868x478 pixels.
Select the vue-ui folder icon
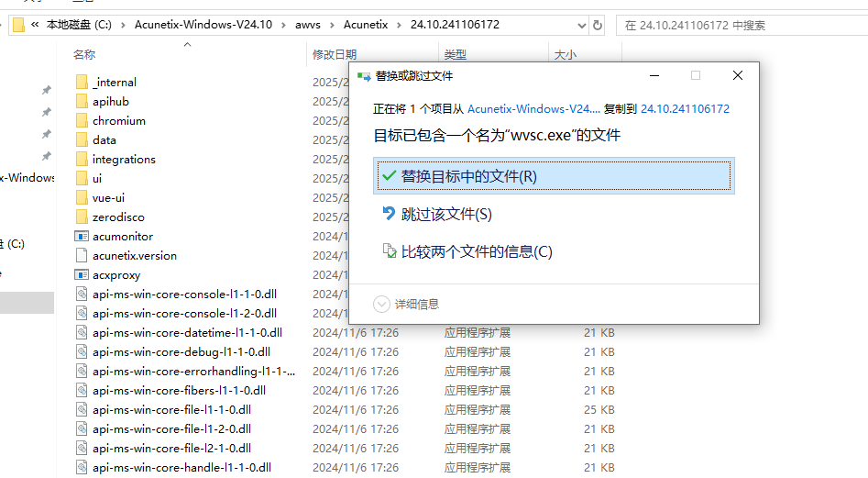[x=82, y=198]
